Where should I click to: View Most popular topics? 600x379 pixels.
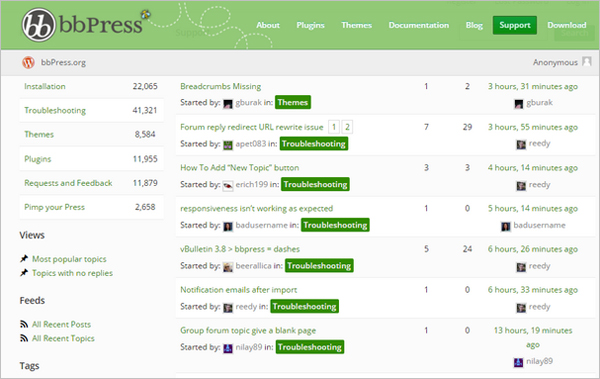pos(69,259)
